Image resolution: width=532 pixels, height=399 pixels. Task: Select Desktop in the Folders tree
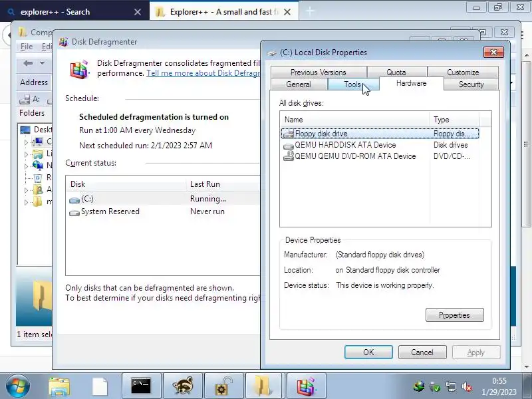37,129
